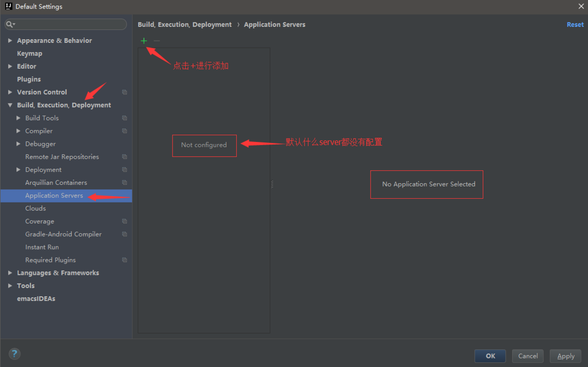Click the project-level icon beside Build Tools
This screenshot has height=367, width=588.
(x=124, y=118)
